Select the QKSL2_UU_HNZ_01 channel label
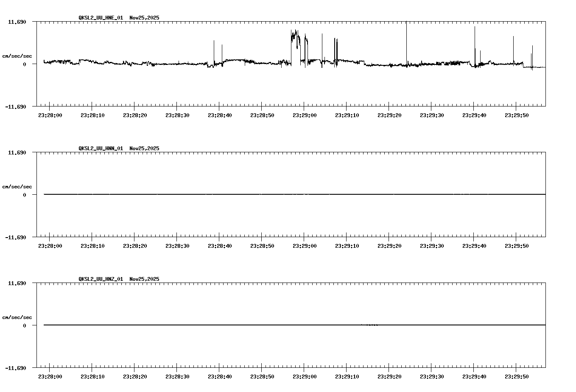 (x=100, y=279)
